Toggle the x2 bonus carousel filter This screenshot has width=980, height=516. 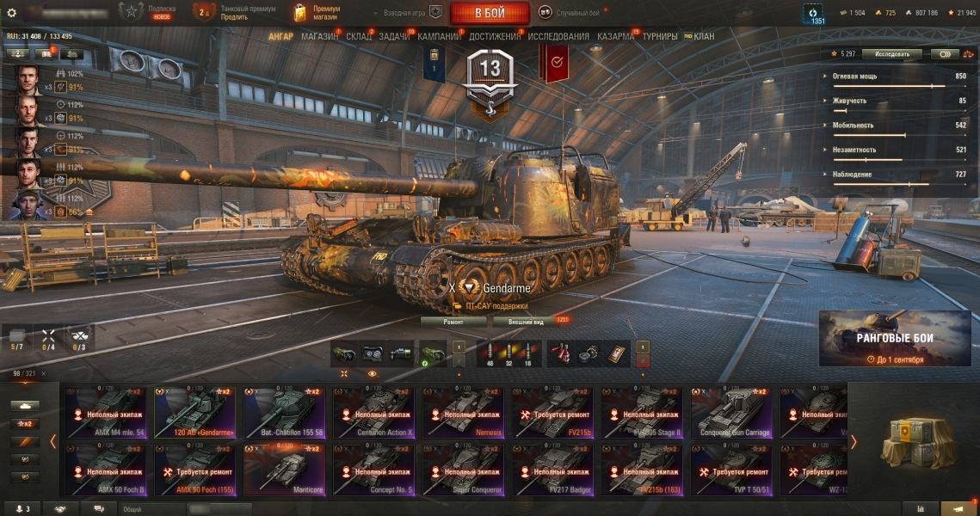[x=25, y=423]
